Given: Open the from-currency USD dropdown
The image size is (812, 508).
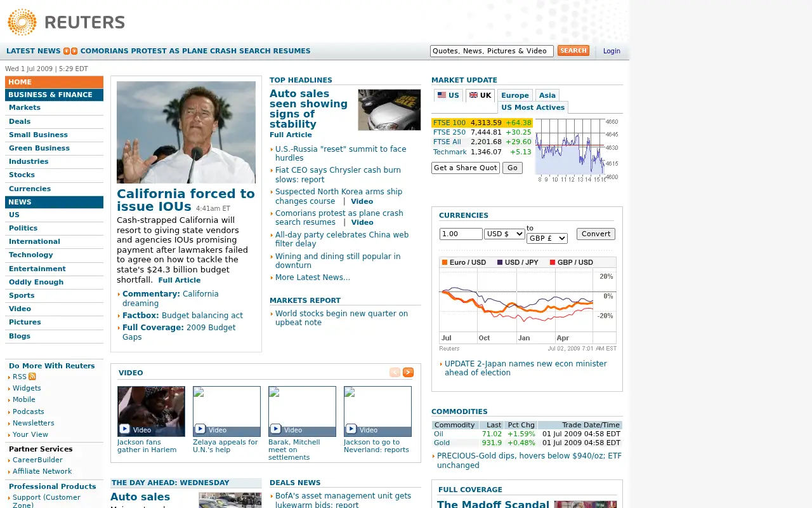Looking at the screenshot, I should 504,234.
